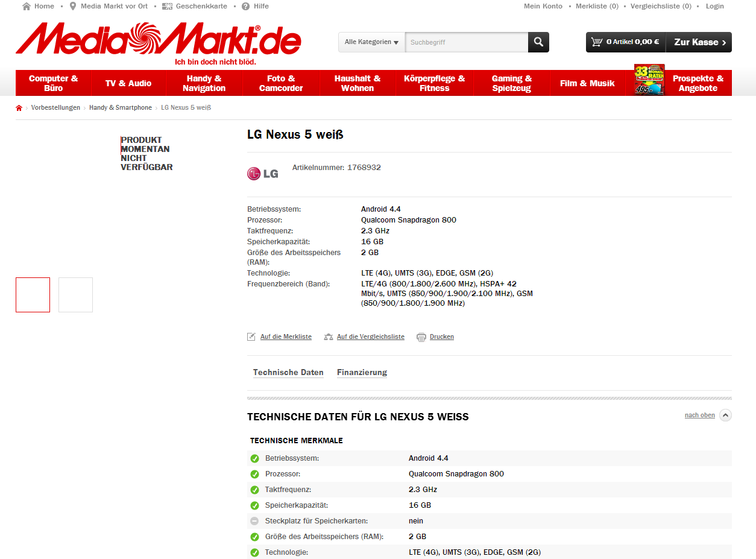Click the LG Nexus 5 weiß heading
The height and width of the screenshot is (559, 756).
295,135
